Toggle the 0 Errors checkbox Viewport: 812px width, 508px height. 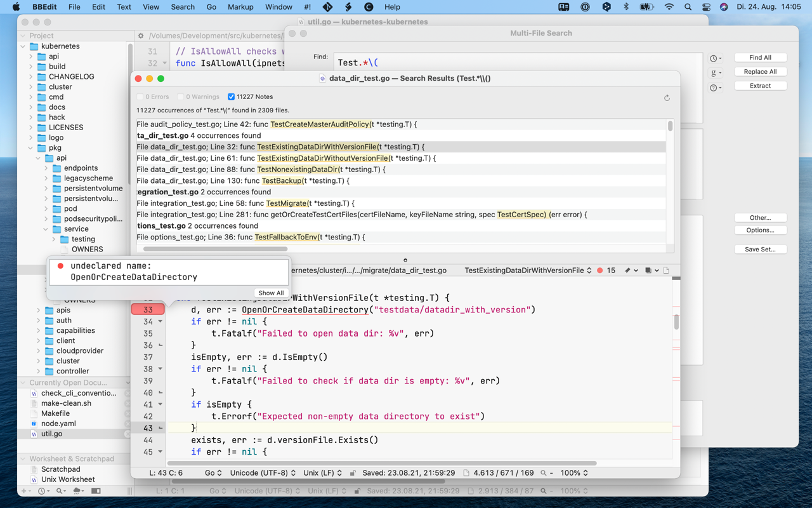(x=140, y=97)
